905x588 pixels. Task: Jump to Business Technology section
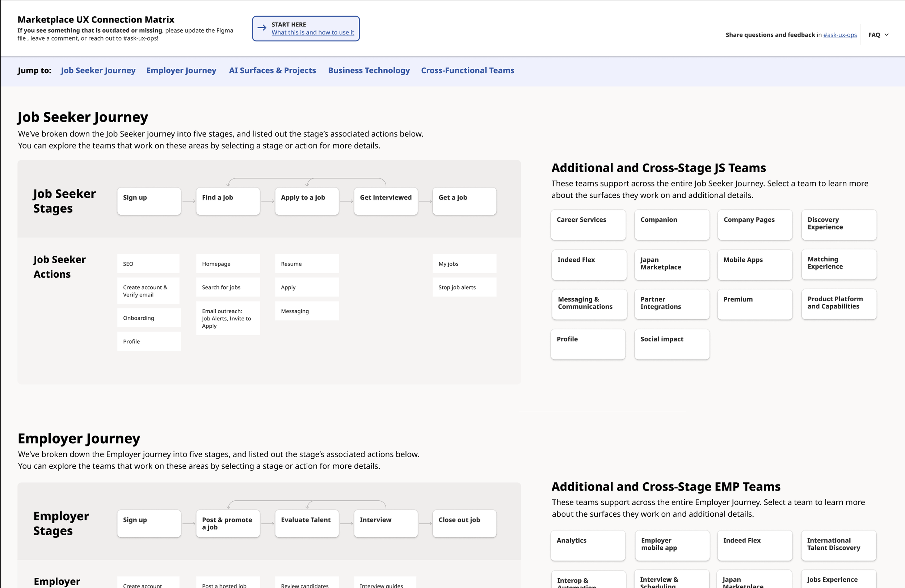coord(369,70)
